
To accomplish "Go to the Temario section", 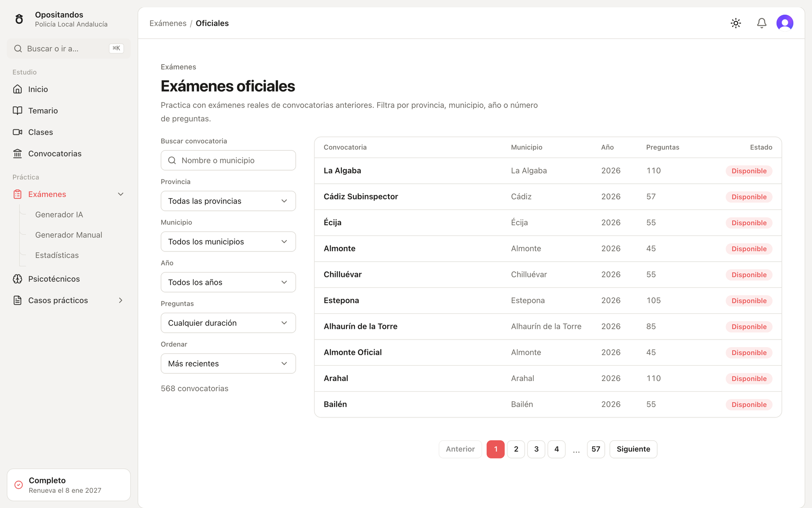I will pyautogui.click(x=43, y=110).
